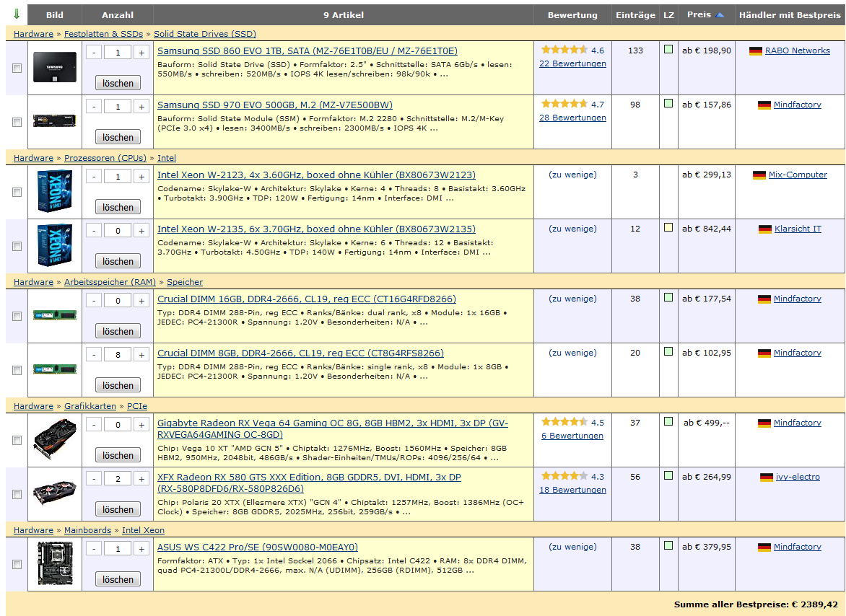The height and width of the screenshot is (616, 846).
Task: Sort by the Preis column header
Action: coord(699,14)
